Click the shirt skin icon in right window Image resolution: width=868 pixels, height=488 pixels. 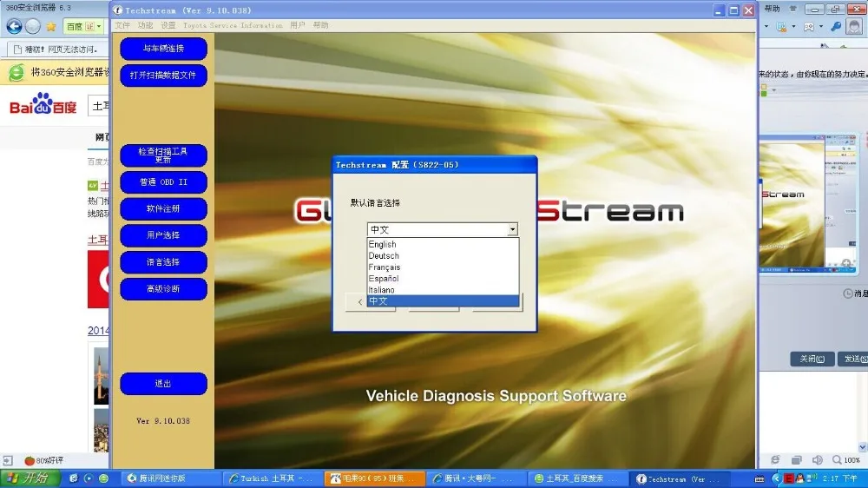[x=793, y=9]
